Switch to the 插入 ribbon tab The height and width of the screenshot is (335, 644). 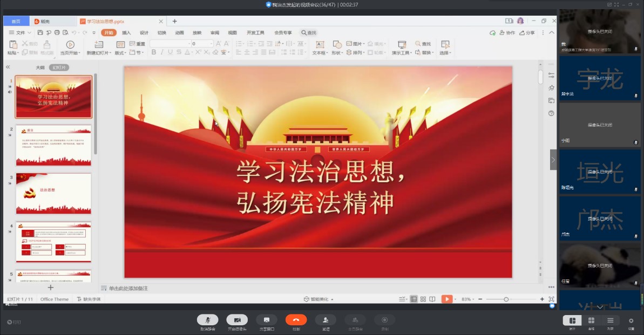(x=126, y=33)
